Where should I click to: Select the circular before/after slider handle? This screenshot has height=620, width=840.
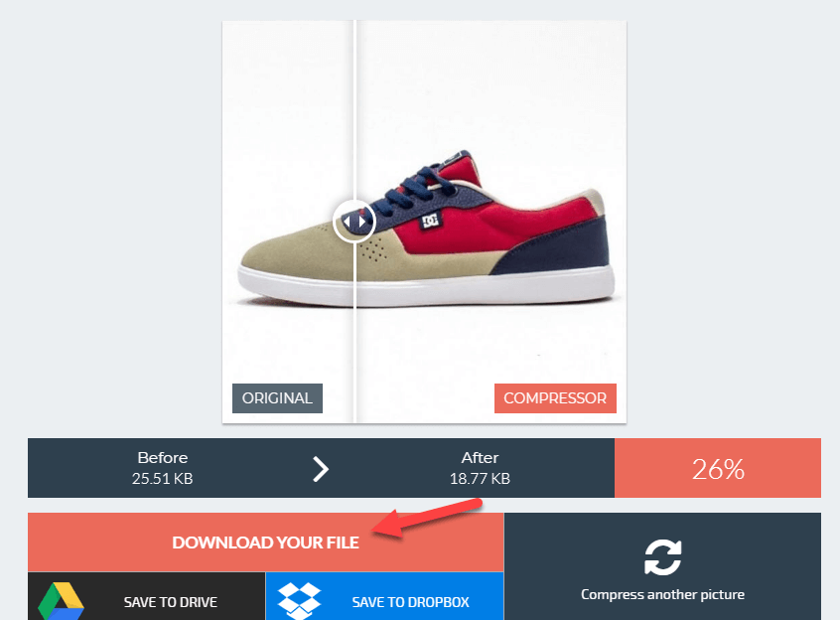pos(354,222)
